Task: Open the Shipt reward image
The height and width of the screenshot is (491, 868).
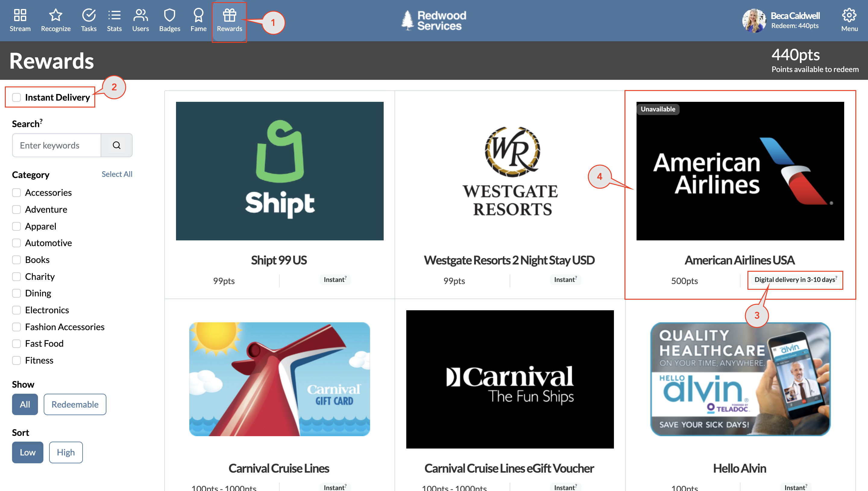Action: tap(280, 171)
